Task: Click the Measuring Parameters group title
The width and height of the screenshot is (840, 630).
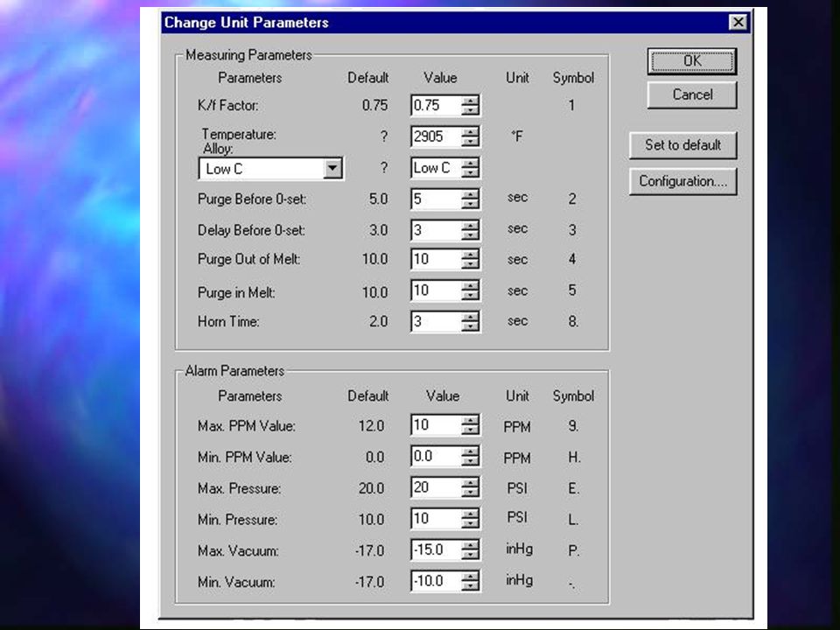Action: tap(248, 55)
